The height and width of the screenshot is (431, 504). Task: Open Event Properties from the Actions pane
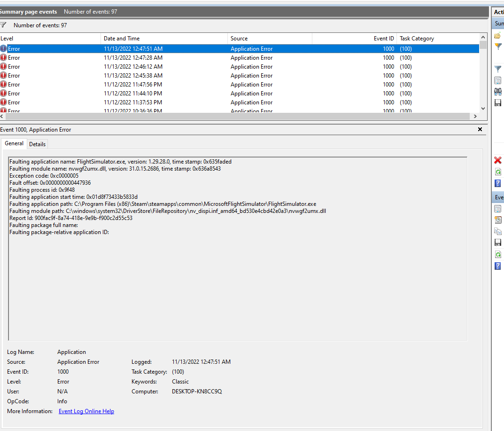497,208
